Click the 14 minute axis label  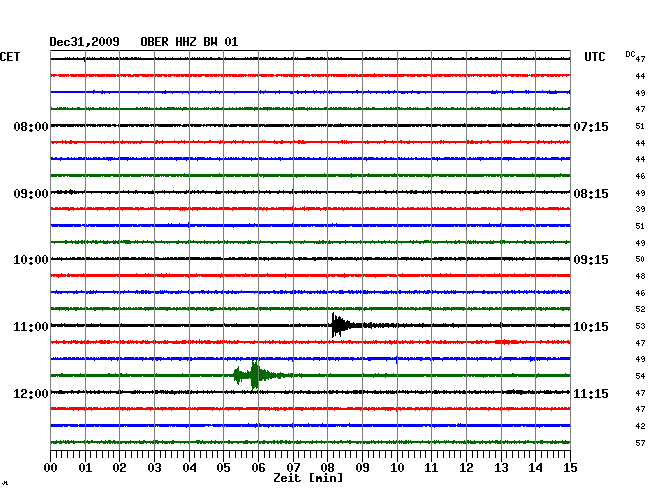tap(535, 468)
